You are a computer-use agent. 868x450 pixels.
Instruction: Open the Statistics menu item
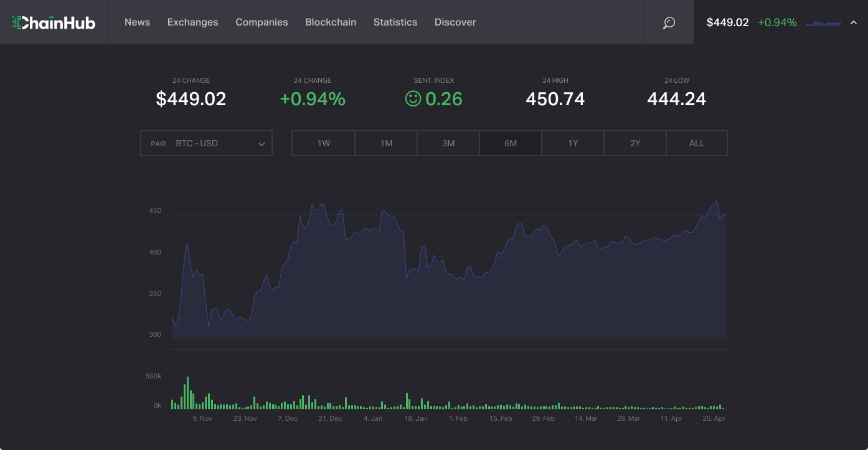tap(395, 22)
